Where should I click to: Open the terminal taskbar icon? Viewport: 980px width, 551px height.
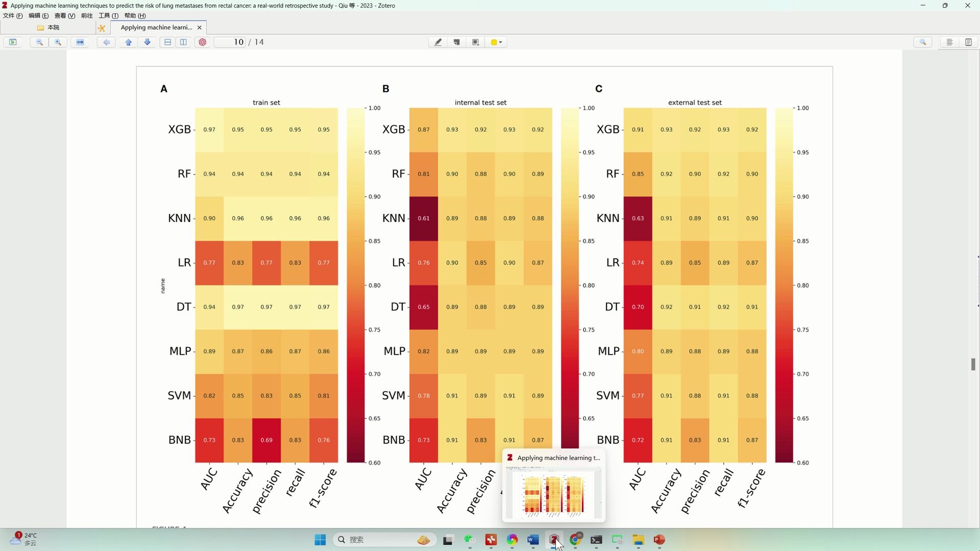pyautogui.click(x=596, y=540)
